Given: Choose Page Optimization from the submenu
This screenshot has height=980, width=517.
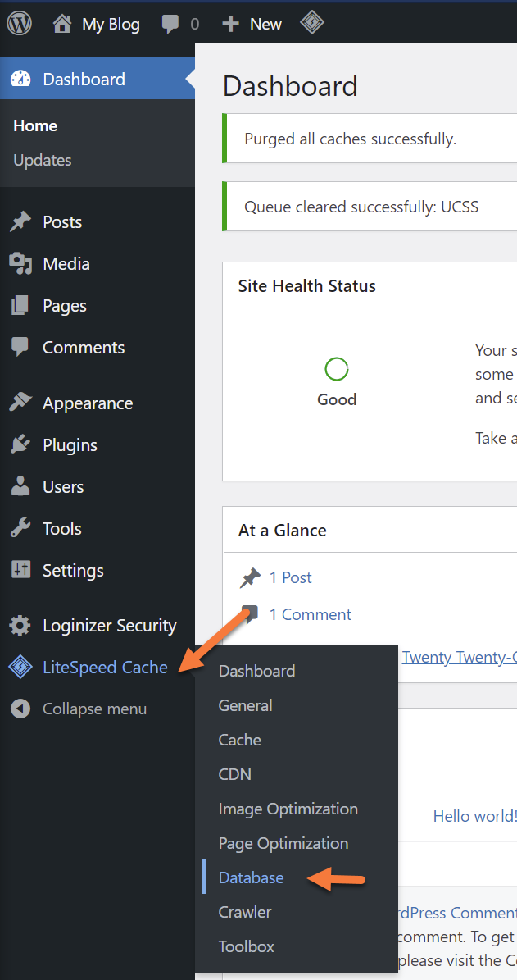Looking at the screenshot, I should tap(283, 843).
